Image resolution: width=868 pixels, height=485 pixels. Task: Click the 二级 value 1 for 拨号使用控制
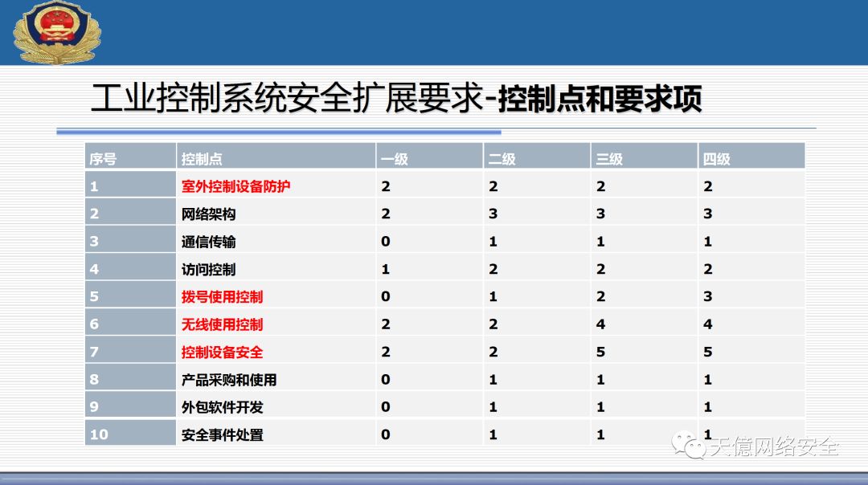click(493, 296)
